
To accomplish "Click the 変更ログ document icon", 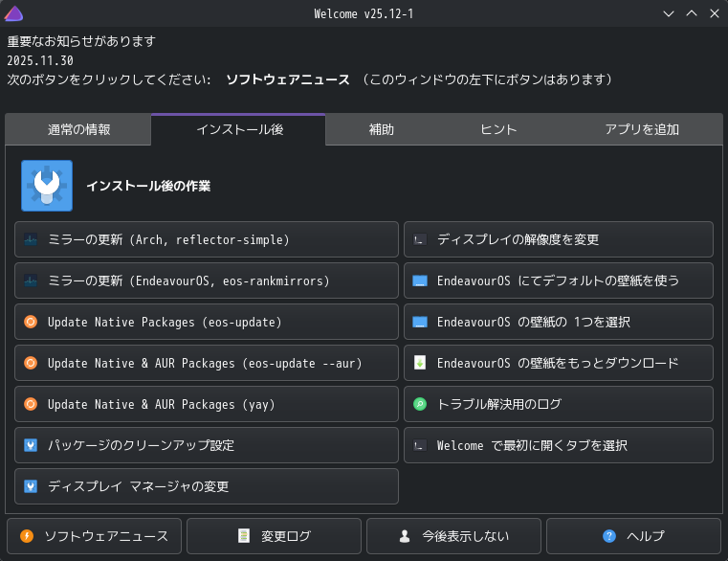I will click(244, 536).
